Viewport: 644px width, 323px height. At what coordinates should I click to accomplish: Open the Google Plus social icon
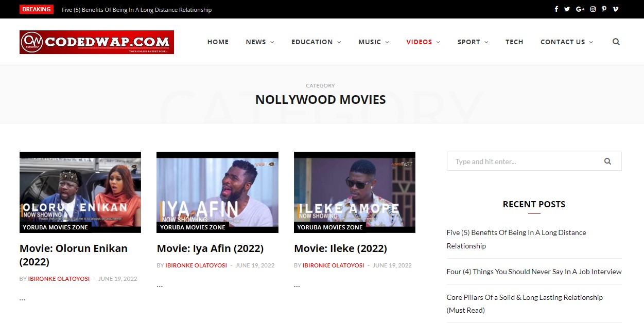coord(580,9)
